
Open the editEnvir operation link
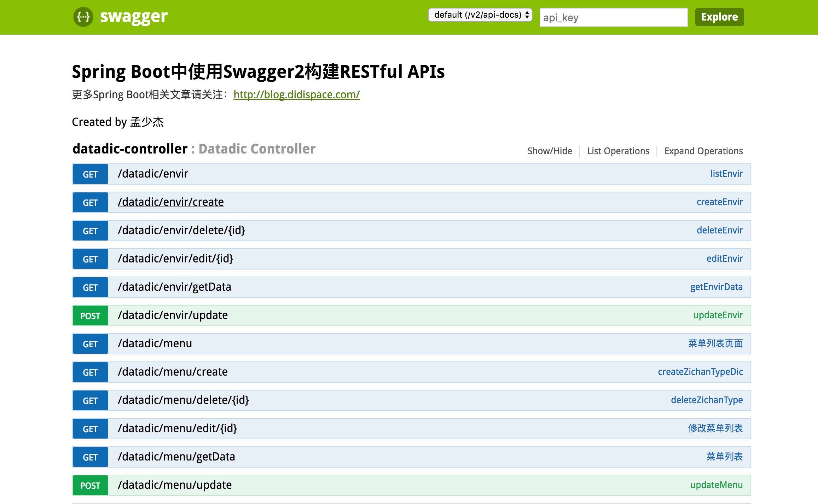click(724, 259)
